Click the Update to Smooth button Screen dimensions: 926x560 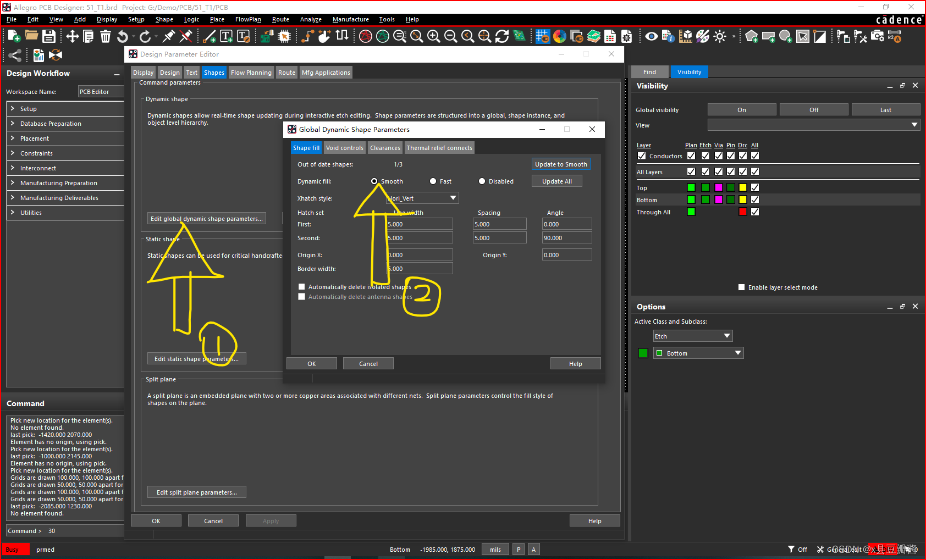561,164
